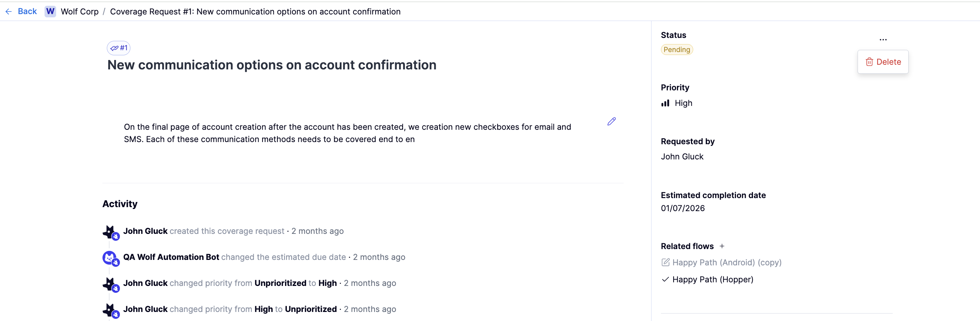The height and width of the screenshot is (321, 980).
Task: Click the back arrow icon
Action: pos(8,12)
